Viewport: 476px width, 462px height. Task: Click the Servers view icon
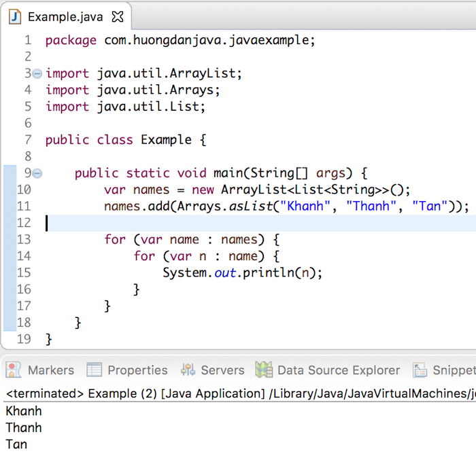[188, 370]
